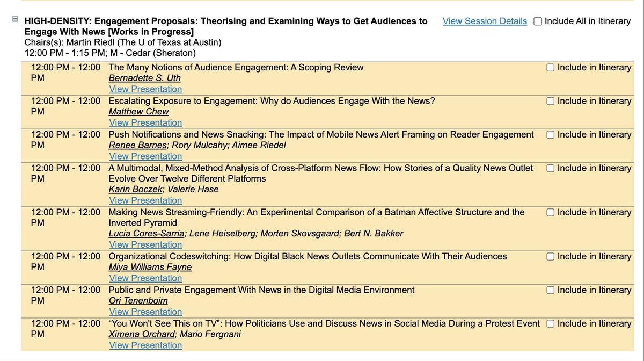Check Include All in Itinerary box
644x361 pixels.
[x=538, y=21]
